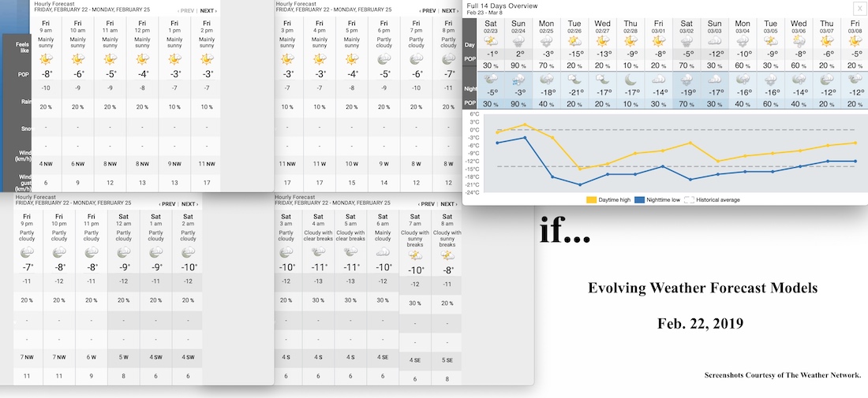This screenshot has width=868, height=398.
Task: Select the Thu 03/07 column header in overview
Action: point(826,27)
